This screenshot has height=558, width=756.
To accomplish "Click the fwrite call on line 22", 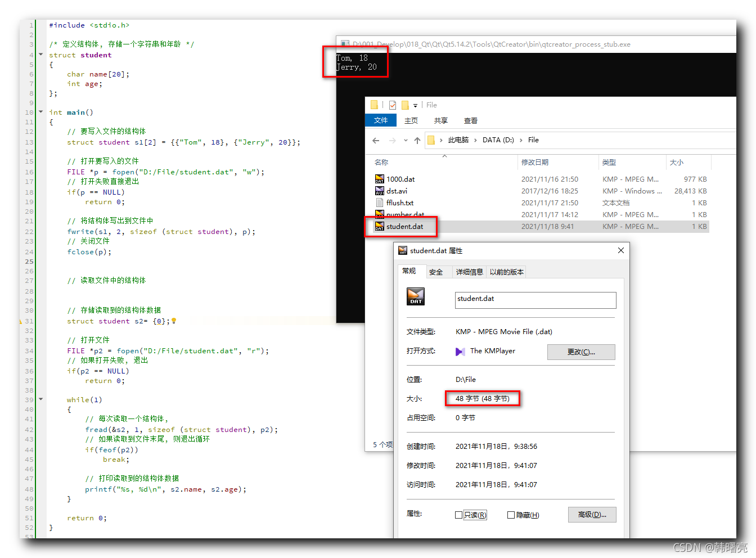I will click(161, 232).
